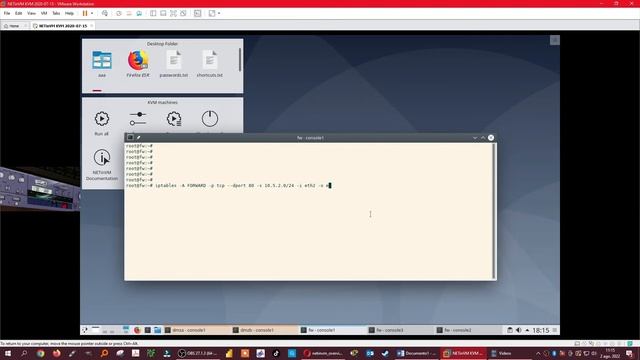Toggle the thumbnail bar view icon

tap(163, 13)
